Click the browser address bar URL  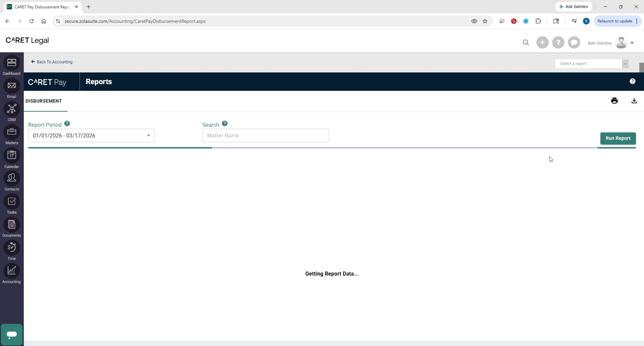(135, 21)
